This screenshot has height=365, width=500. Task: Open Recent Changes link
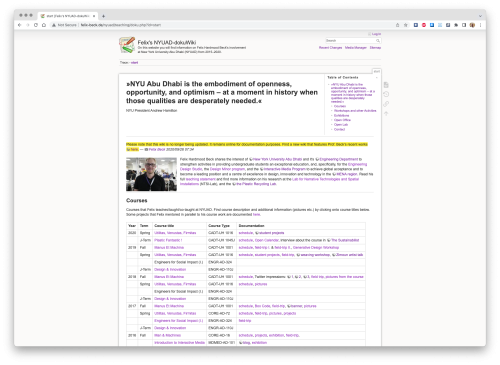pyautogui.click(x=330, y=48)
